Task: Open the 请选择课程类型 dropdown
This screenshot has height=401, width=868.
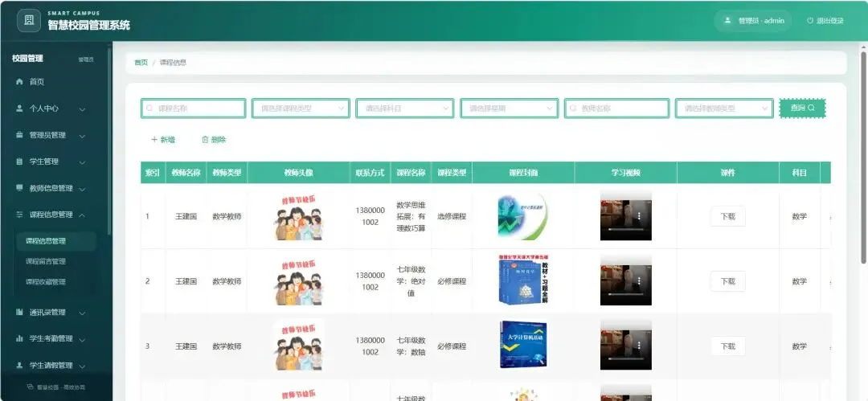Action: pos(301,108)
